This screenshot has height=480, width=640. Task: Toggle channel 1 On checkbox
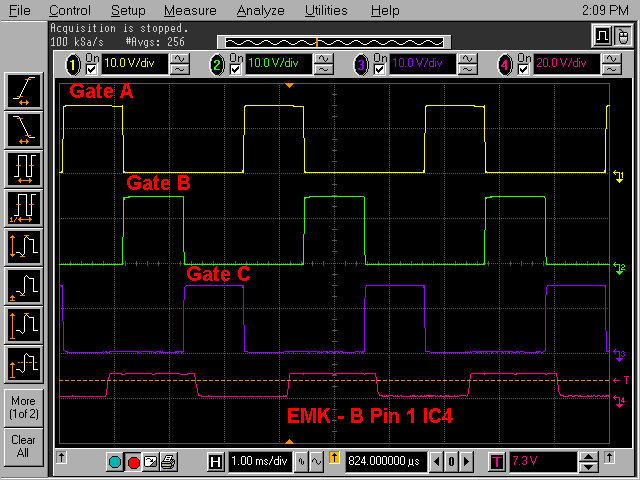pyautogui.click(x=92, y=69)
